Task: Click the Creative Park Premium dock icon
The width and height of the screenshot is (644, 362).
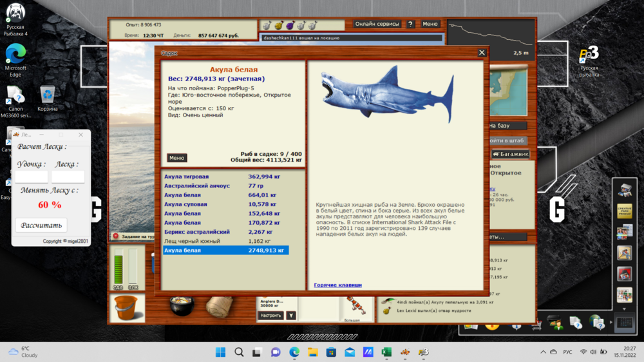Action: point(624,211)
